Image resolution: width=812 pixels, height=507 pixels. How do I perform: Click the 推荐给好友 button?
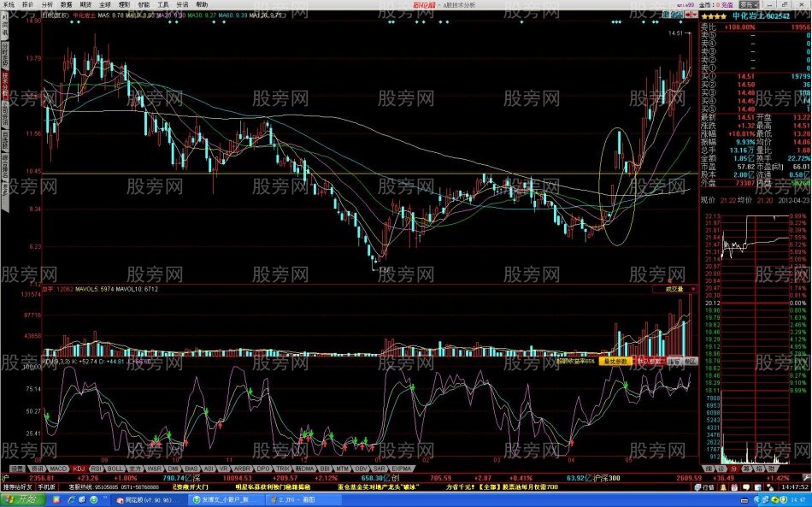coord(17,487)
